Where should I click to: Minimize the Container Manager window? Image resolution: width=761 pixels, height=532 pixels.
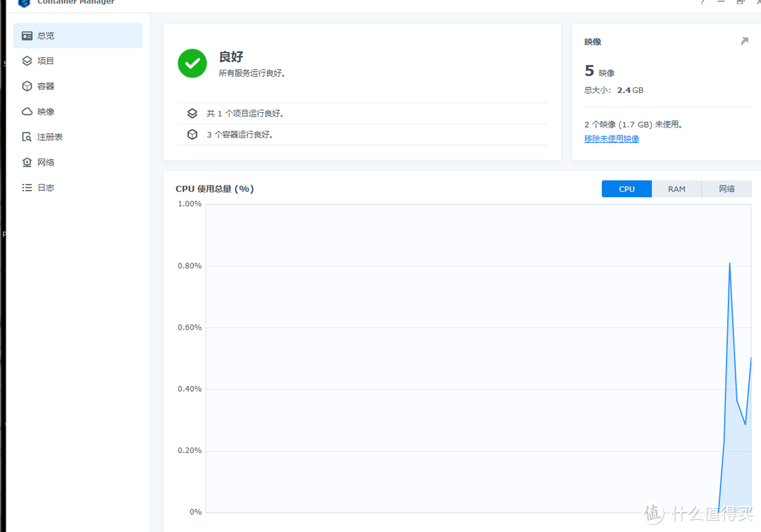720,3
